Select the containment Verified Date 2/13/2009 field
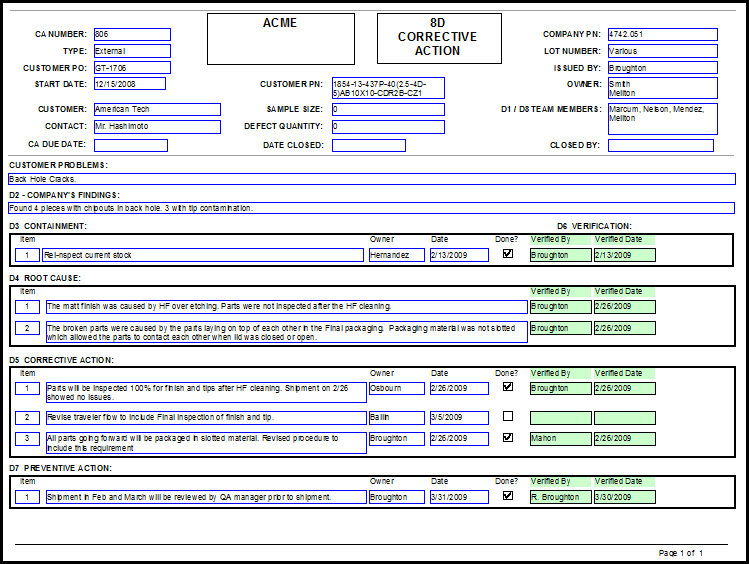749x564 pixels. (625, 255)
